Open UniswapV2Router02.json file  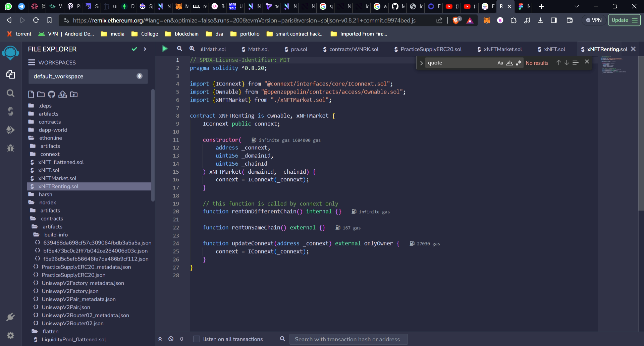point(72,323)
